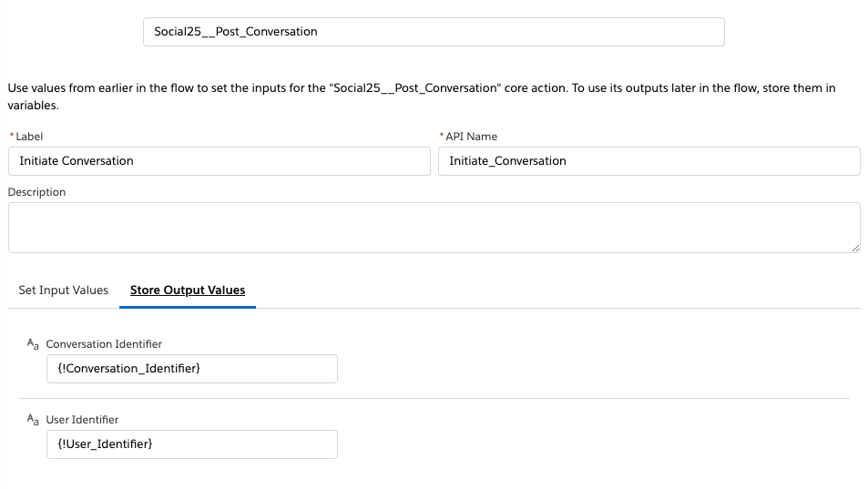Click the Description field caption
868x489 pixels.
(x=37, y=192)
